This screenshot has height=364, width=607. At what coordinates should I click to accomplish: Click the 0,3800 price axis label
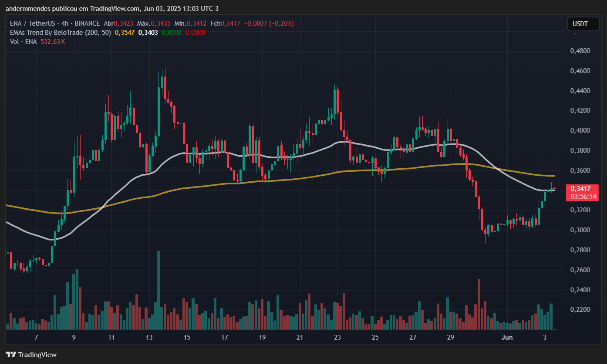(x=580, y=150)
